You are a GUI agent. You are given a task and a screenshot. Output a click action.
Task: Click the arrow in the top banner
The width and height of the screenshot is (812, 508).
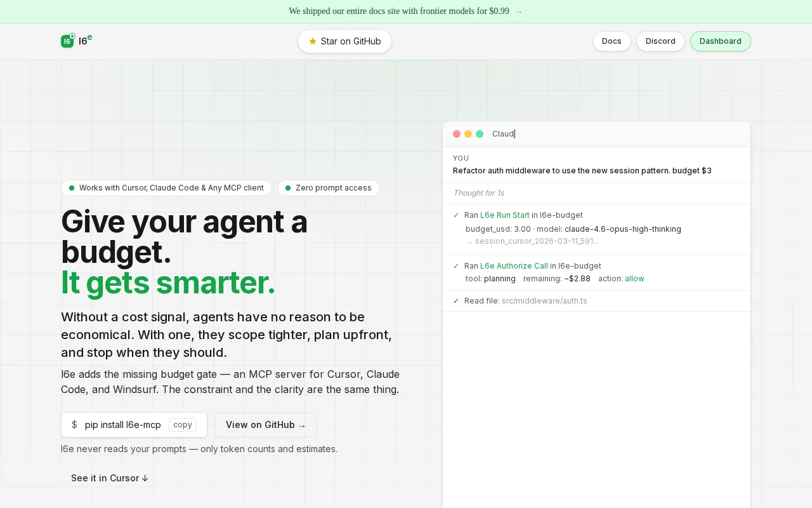(x=519, y=11)
